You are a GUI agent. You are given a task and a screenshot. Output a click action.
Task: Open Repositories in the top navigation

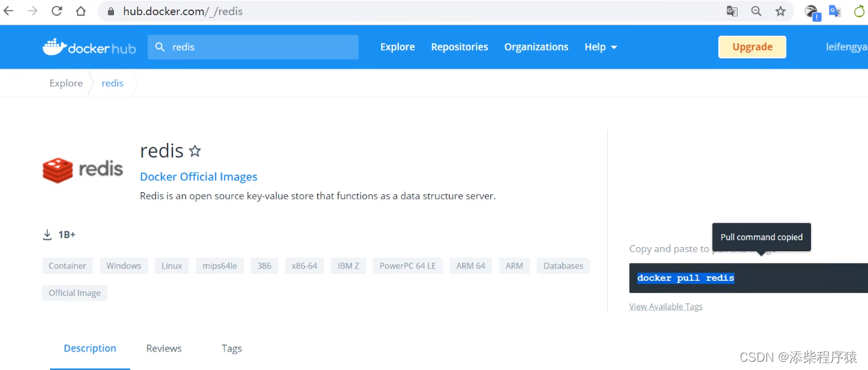pos(459,47)
